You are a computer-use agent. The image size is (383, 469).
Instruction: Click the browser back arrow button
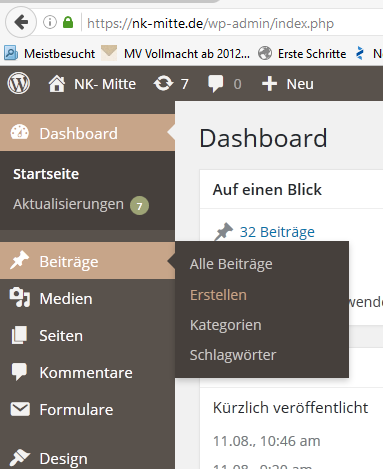(21, 23)
